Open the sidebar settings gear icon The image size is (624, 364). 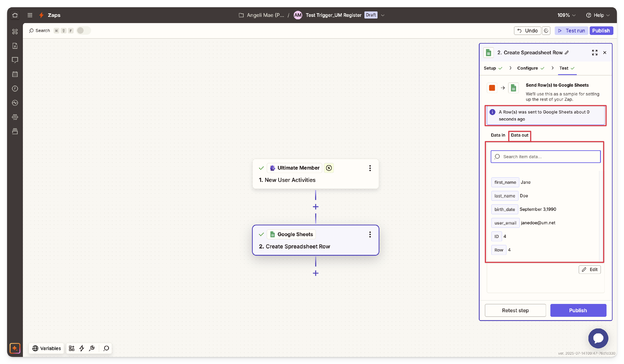click(x=15, y=117)
